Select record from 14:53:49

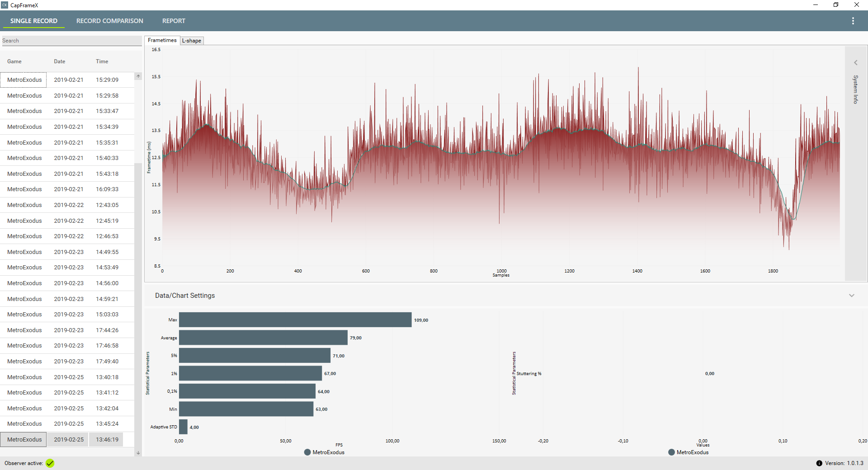pos(67,268)
